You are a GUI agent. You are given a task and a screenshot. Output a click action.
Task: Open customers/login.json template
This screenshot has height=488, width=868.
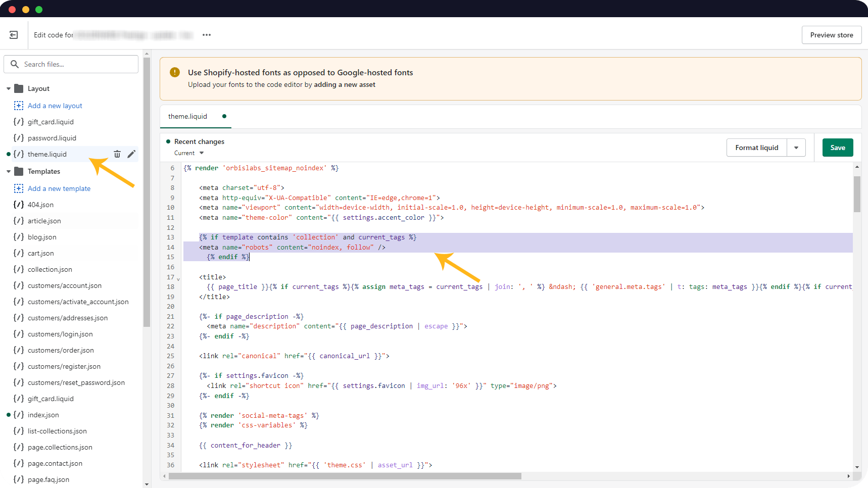(60, 334)
